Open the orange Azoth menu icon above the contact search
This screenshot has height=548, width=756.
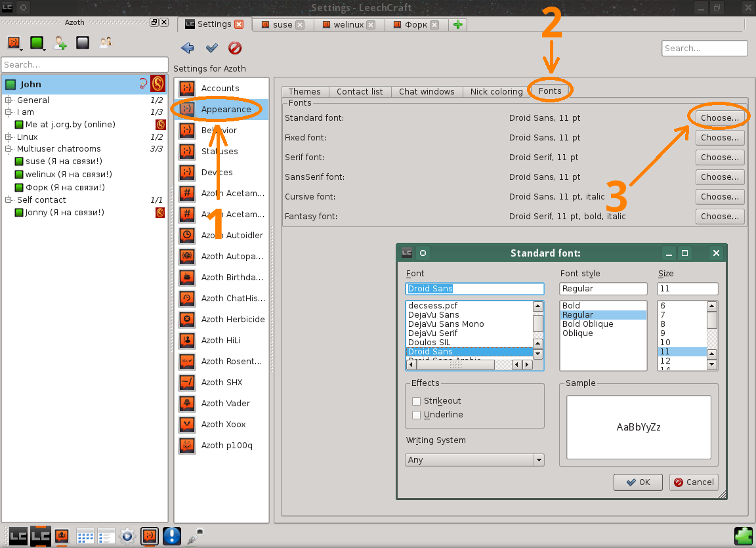(x=14, y=43)
